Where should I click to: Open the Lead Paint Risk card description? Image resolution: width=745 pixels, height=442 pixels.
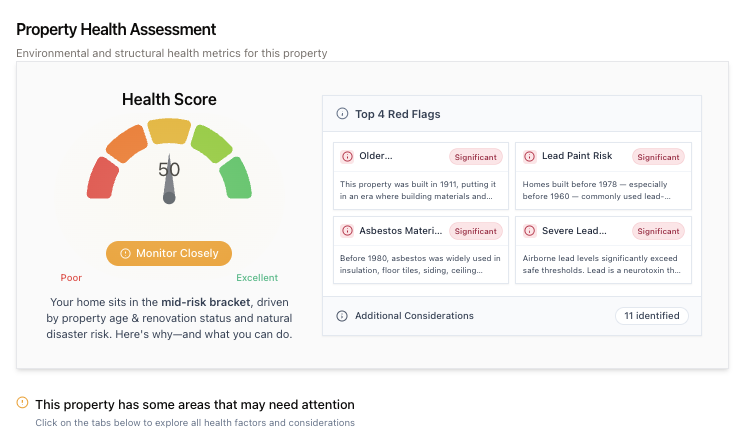[596, 190]
